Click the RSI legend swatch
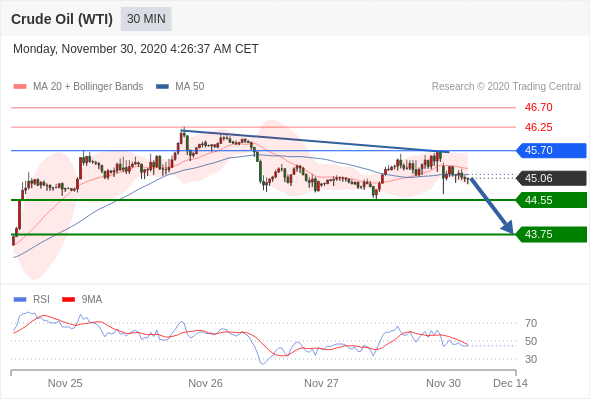 click(20, 300)
